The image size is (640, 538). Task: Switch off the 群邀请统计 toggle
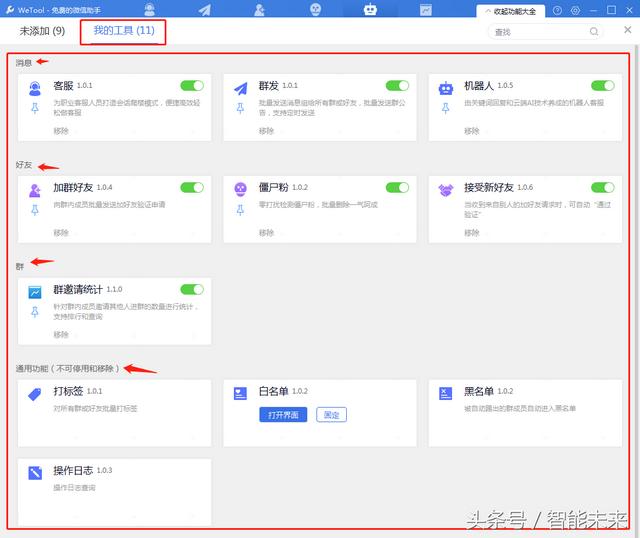pos(192,289)
